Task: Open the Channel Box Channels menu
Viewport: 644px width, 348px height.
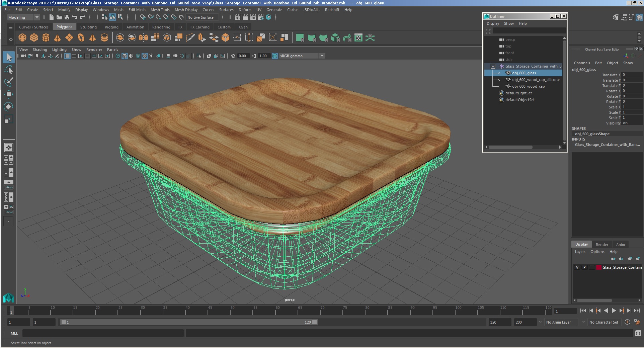Action: 582,63
